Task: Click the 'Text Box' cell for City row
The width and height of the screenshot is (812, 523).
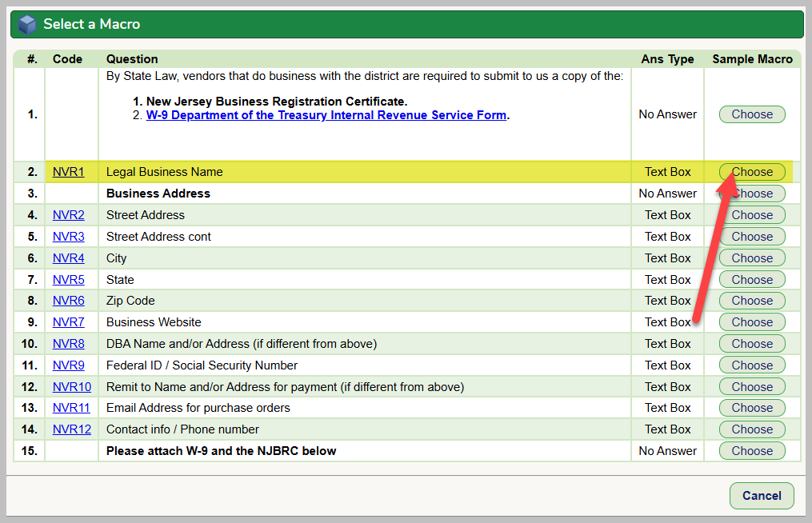Action: pos(667,258)
